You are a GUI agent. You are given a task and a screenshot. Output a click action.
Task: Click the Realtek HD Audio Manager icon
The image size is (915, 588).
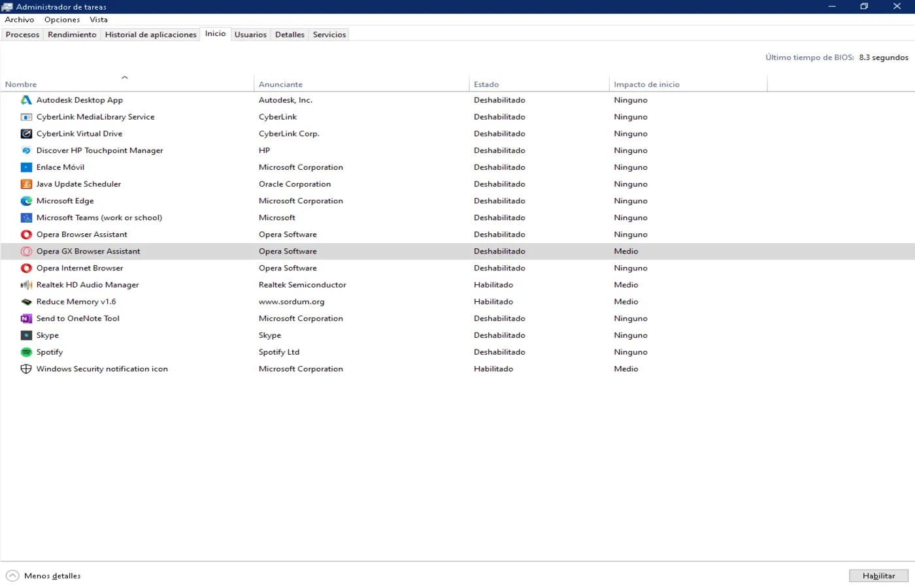click(x=26, y=285)
